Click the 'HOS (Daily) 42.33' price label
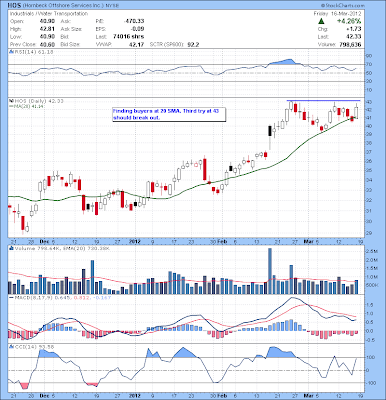386x400 pixels. point(38,101)
